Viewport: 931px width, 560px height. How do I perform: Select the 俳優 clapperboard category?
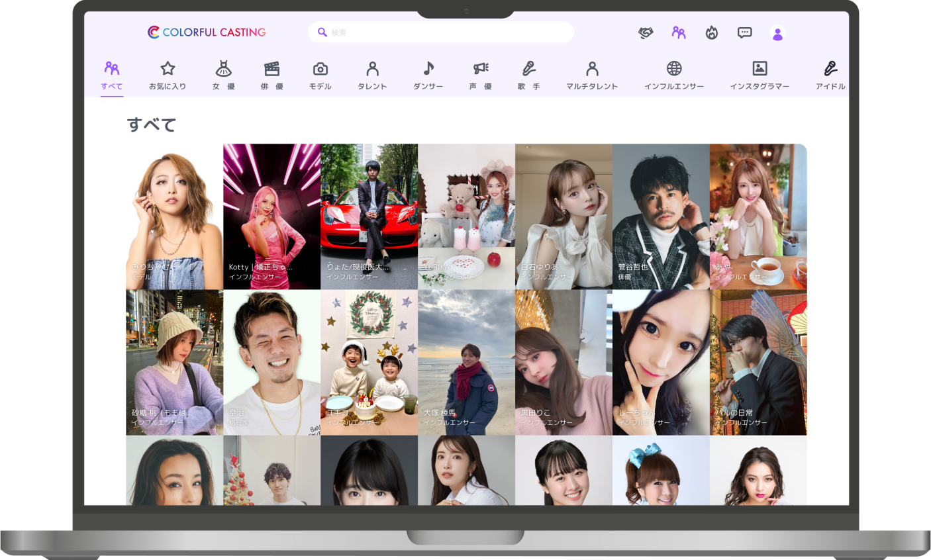coord(271,76)
